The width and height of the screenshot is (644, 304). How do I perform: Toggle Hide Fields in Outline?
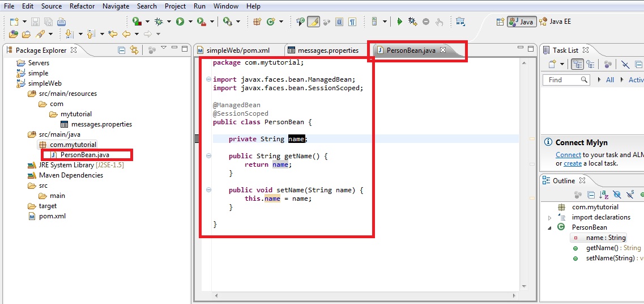coord(616,195)
